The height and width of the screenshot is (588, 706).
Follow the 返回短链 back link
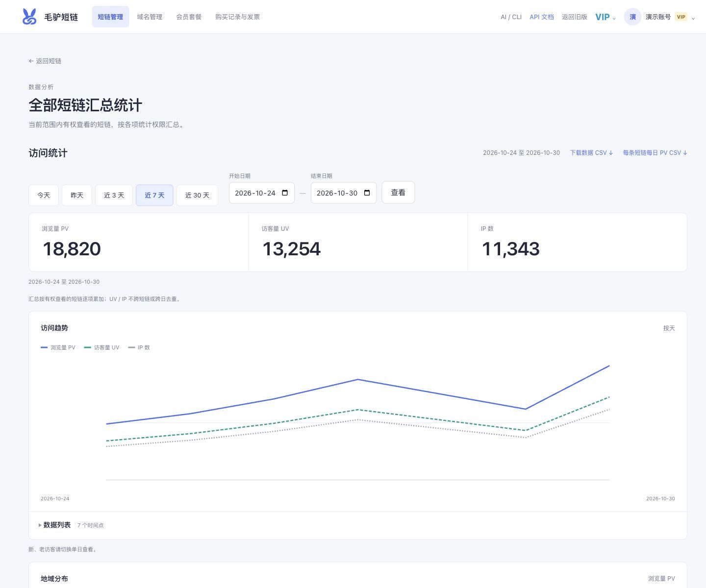(45, 61)
